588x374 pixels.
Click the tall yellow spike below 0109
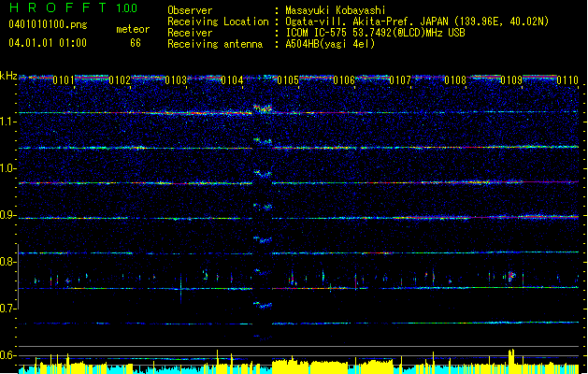pyautogui.click(x=511, y=361)
